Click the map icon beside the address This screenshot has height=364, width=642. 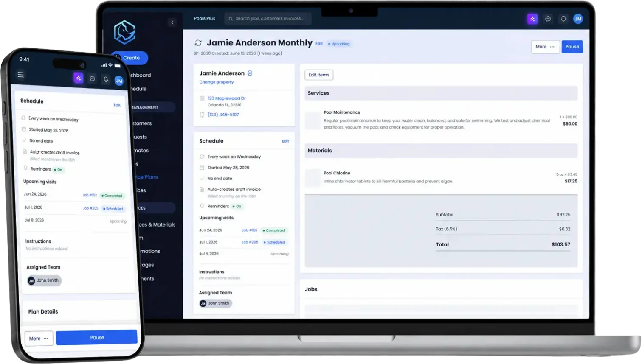202,98
